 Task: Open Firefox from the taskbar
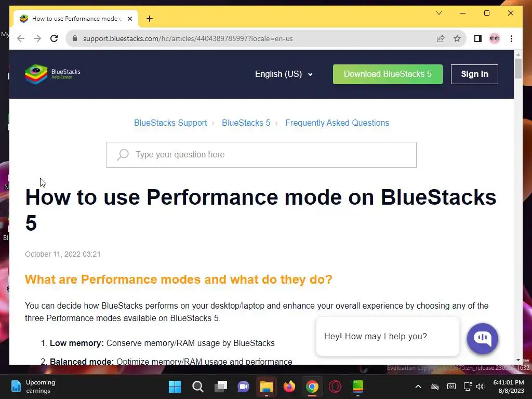click(x=289, y=387)
